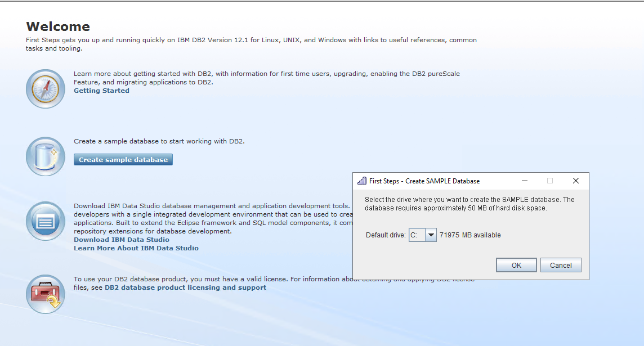The image size is (644, 346).
Task: Open Learn More About IBM Data Studio
Action: click(x=136, y=248)
